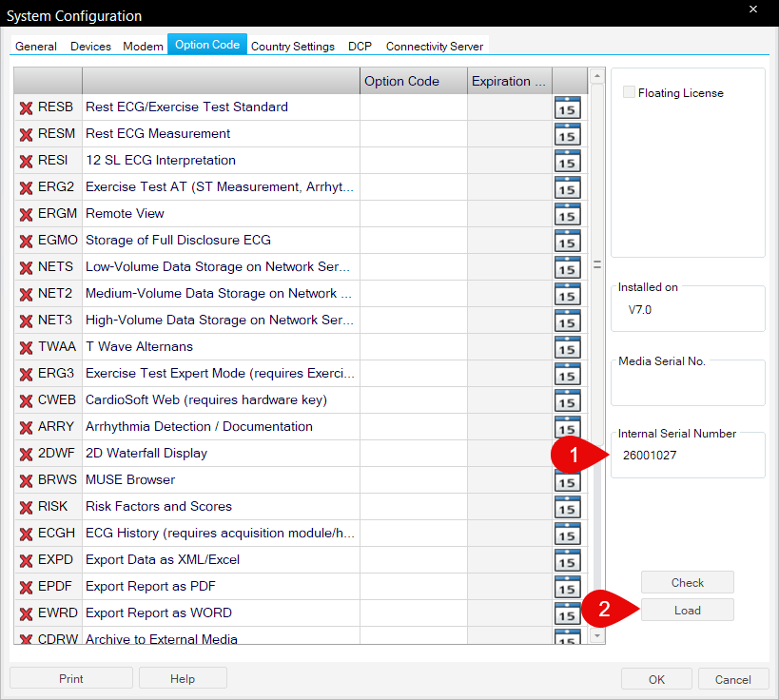Enable the Floating License checkbox
Viewport: 779px width, 700px height.
(x=629, y=93)
